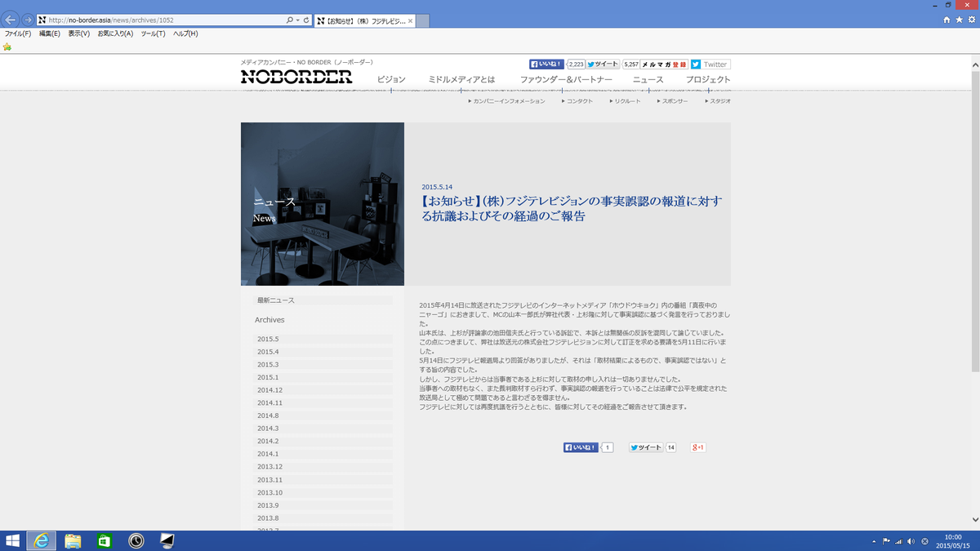Open the Windows Store taskbar icon
This screenshot has height=551, width=980.
(x=105, y=540)
